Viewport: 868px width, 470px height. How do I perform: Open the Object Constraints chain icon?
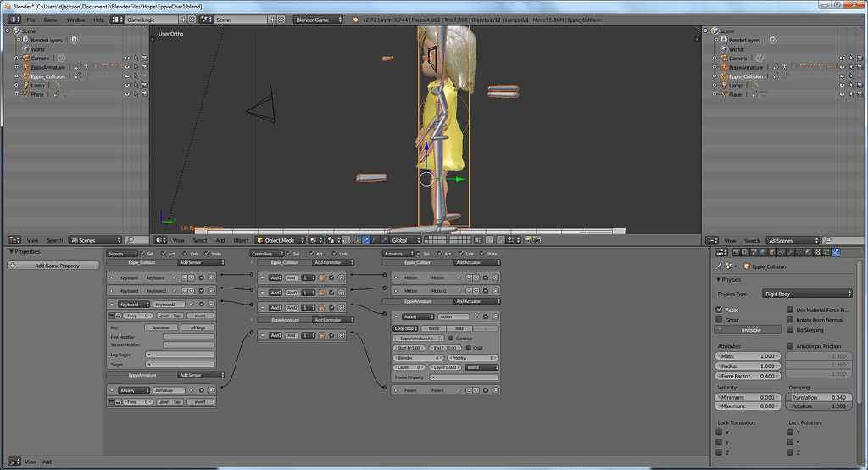click(x=781, y=252)
